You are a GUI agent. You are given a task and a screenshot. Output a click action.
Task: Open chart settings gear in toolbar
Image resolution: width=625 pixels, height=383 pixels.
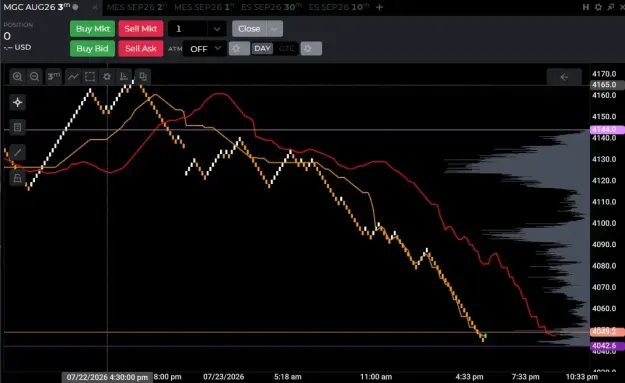click(107, 77)
